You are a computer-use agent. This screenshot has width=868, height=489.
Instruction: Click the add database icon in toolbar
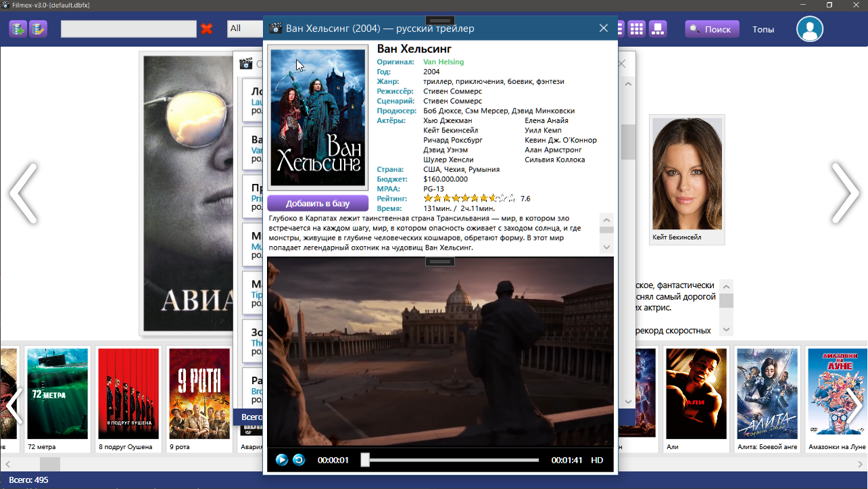pos(18,29)
